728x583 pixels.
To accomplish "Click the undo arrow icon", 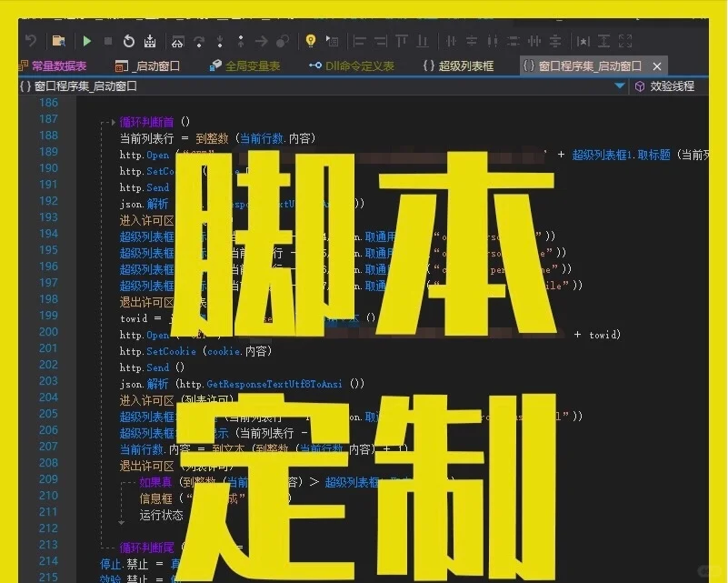I will coord(31,41).
